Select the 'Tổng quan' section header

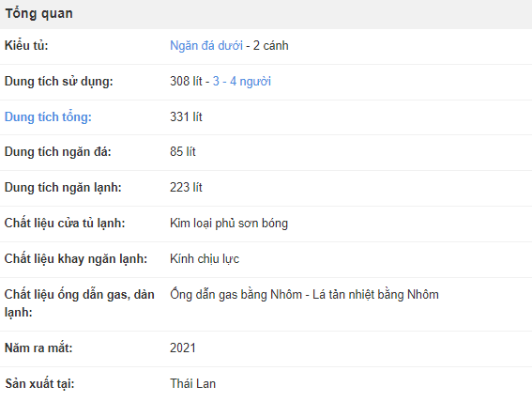(x=39, y=13)
